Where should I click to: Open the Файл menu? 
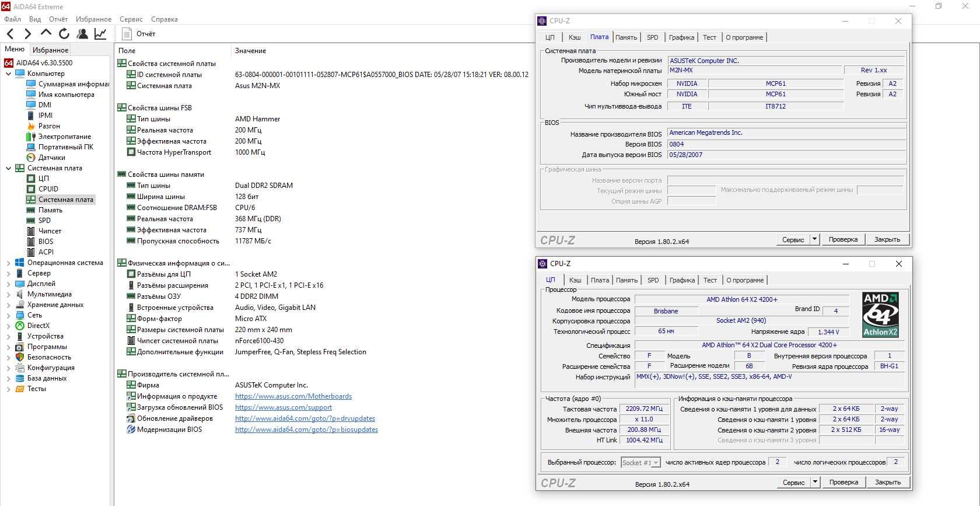[x=12, y=19]
